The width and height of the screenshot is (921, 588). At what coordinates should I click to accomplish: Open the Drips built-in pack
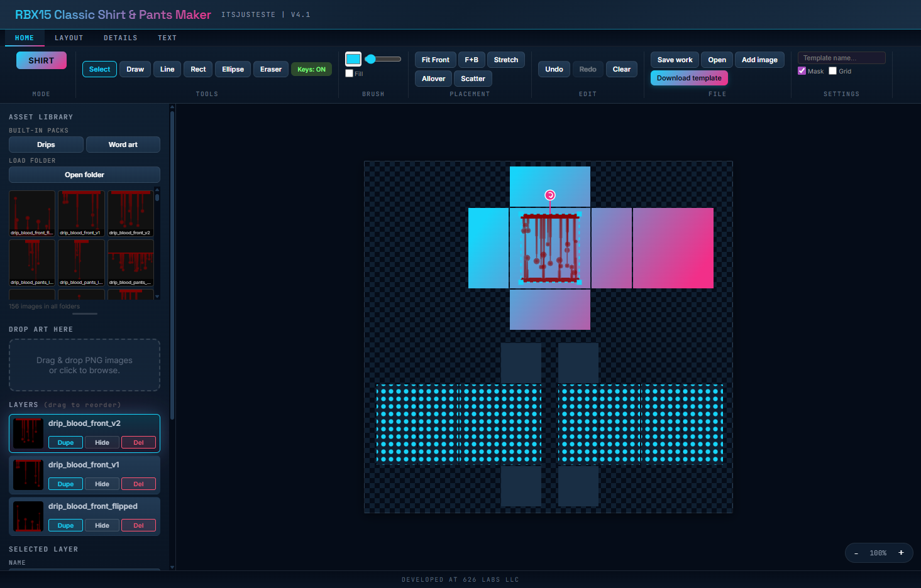tap(46, 144)
